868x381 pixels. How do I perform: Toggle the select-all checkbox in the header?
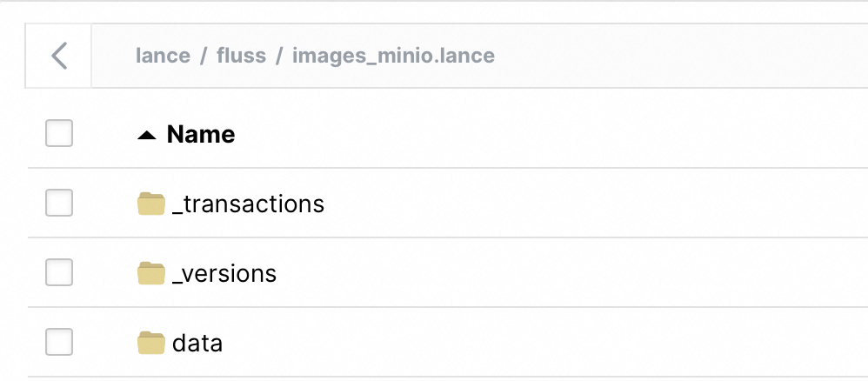point(59,134)
